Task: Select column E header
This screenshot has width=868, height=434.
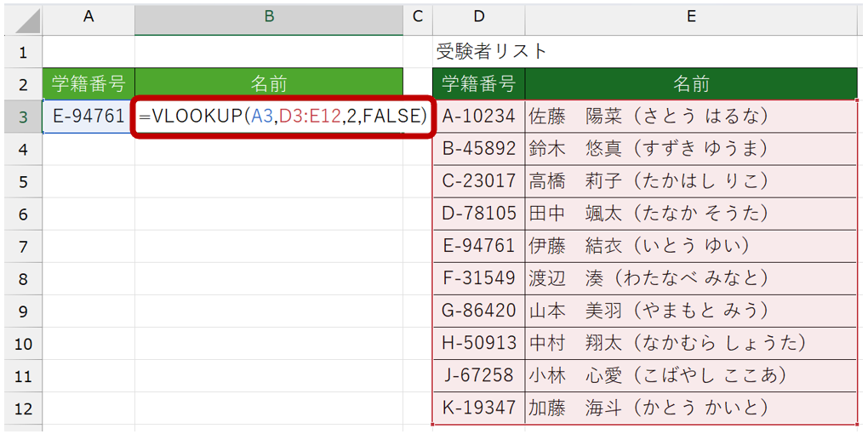Action: [x=691, y=17]
